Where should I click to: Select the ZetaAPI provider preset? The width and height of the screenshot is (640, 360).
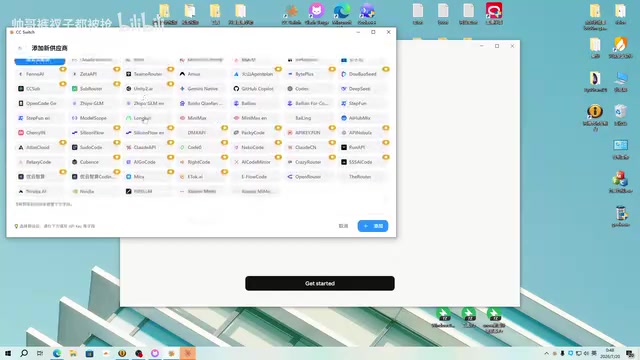pos(94,74)
